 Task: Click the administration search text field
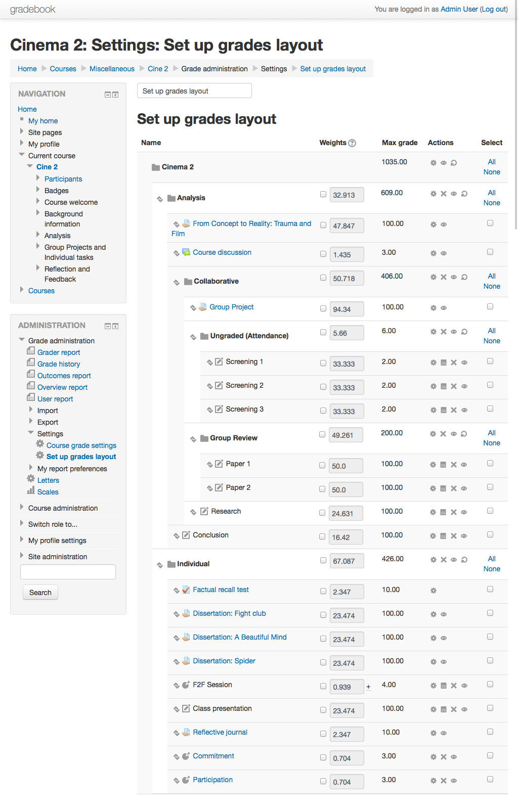pos(68,572)
